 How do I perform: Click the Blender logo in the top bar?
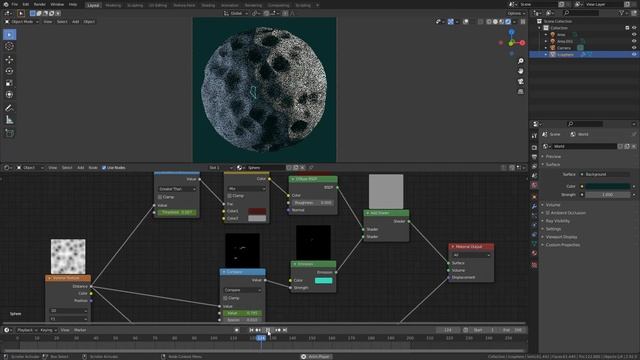coord(6,4)
